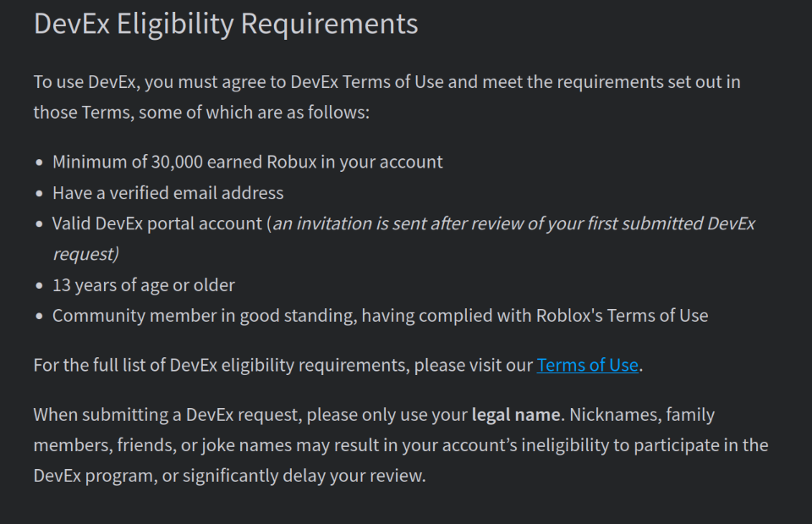
Task: Click the Minimum of 30,000 earned Robux bullet
Action: 247,162
